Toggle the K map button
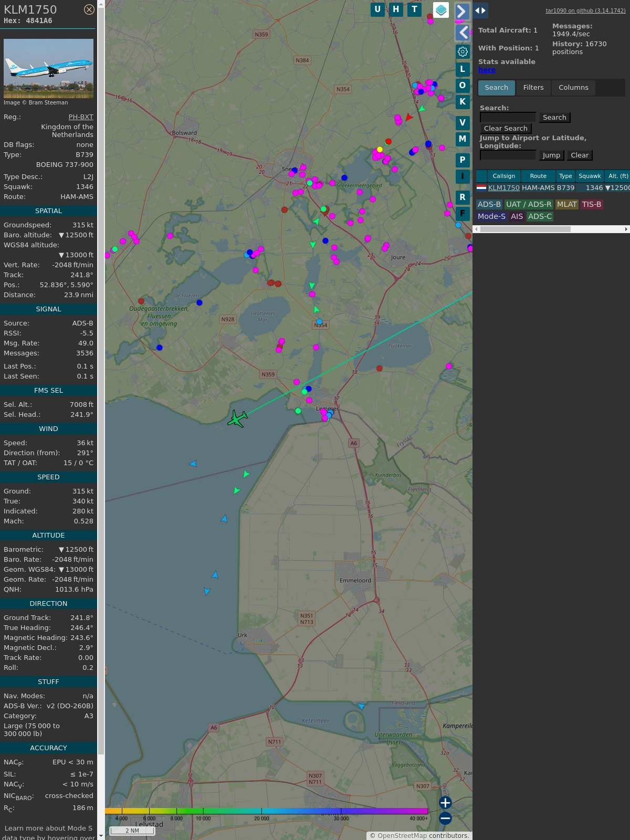 pyautogui.click(x=463, y=102)
